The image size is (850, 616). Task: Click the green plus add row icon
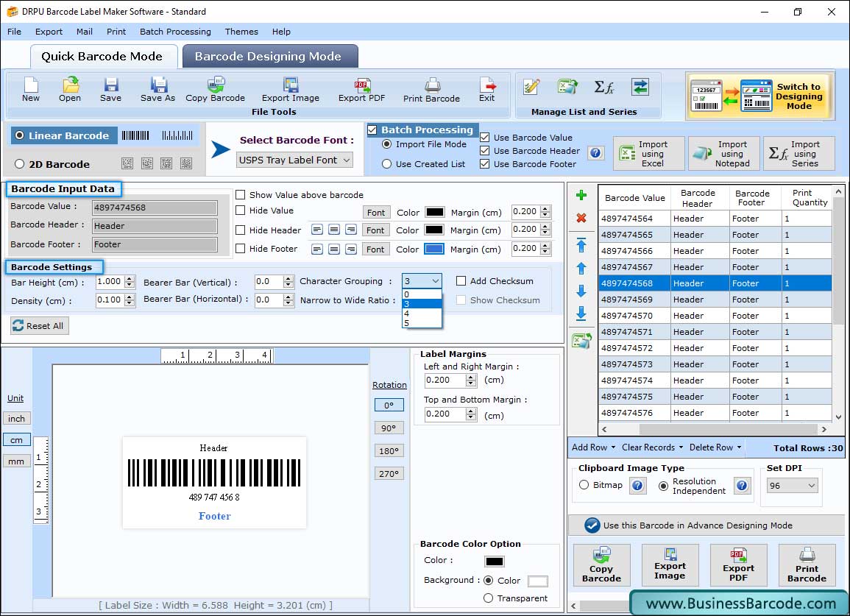(x=581, y=196)
